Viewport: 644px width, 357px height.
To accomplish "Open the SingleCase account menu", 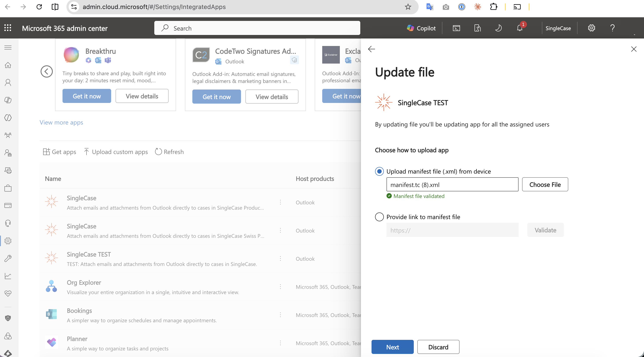I will tap(558, 28).
